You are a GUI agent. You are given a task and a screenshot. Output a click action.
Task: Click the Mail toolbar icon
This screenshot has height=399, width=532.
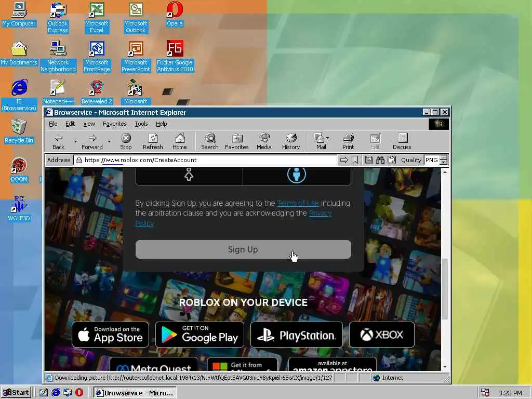tap(319, 141)
